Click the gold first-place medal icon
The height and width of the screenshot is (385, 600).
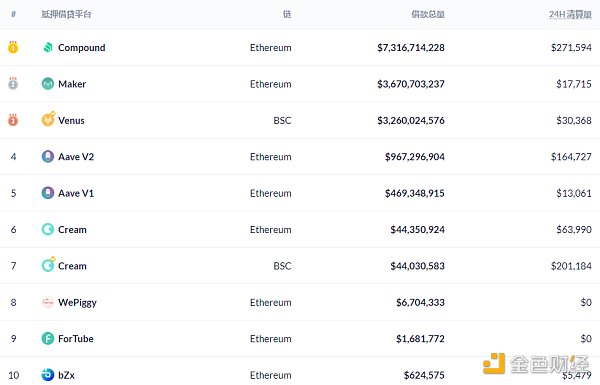13,47
